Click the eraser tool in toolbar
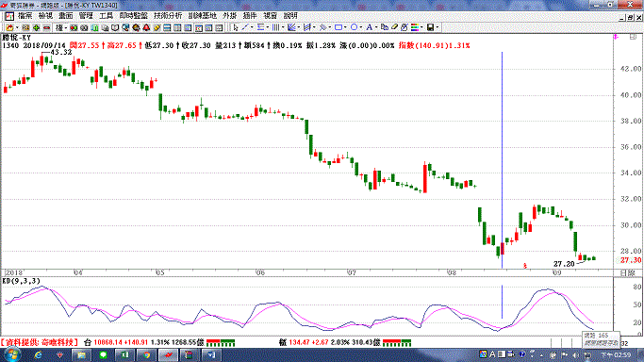This screenshot has height=362, width=644. pos(394,27)
